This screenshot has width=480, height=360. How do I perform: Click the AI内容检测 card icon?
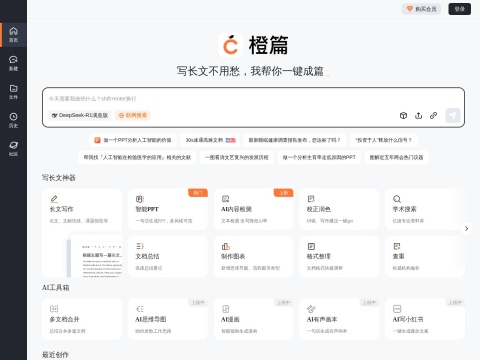(x=225, y=199)
